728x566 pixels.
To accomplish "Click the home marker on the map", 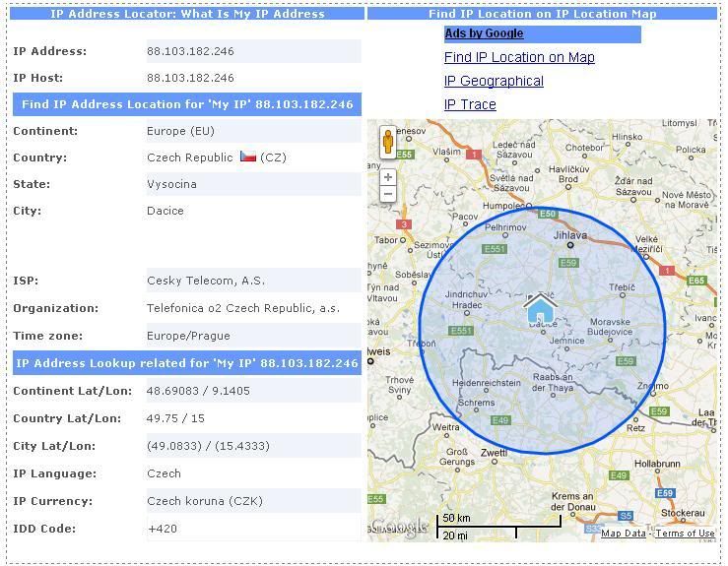I will [539, 308].
